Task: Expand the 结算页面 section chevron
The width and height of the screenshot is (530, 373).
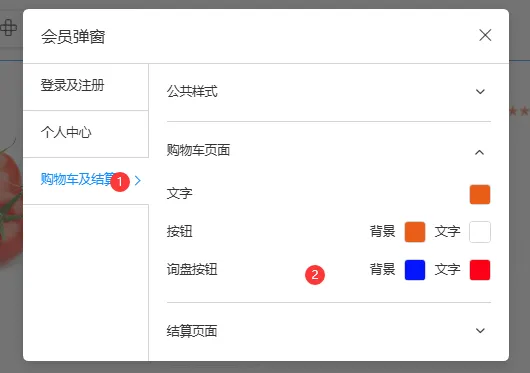Action: [480, 330]
